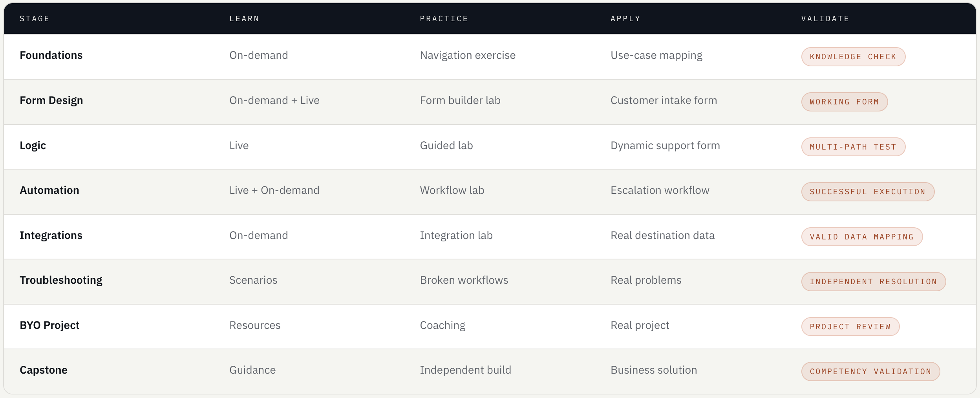Click the PRACTICE column header
980x398 pixels.
coord(444,18)
